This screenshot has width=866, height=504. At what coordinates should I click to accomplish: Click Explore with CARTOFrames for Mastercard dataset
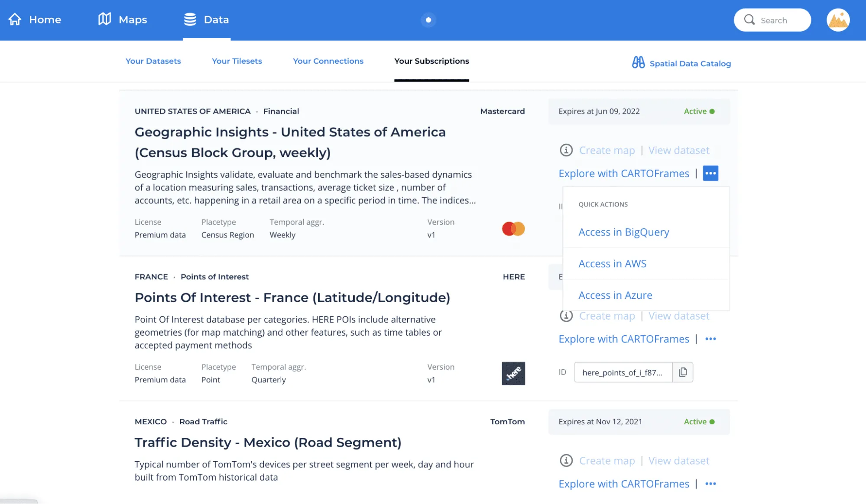pyautogui.click(x=623, y=174)
